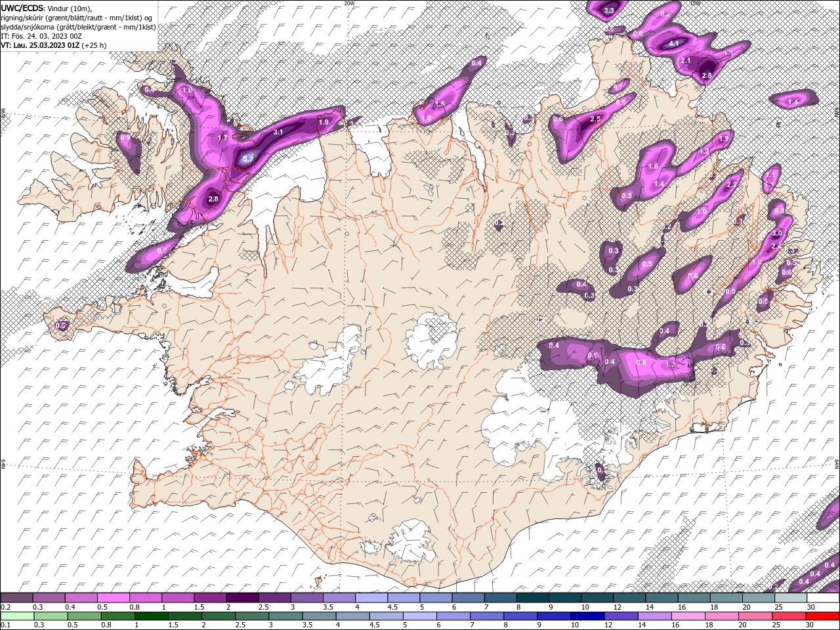Click the '15W' longitude label at the top edge
The width and height of the screenshot is (840, 630).
coord(695,3)
